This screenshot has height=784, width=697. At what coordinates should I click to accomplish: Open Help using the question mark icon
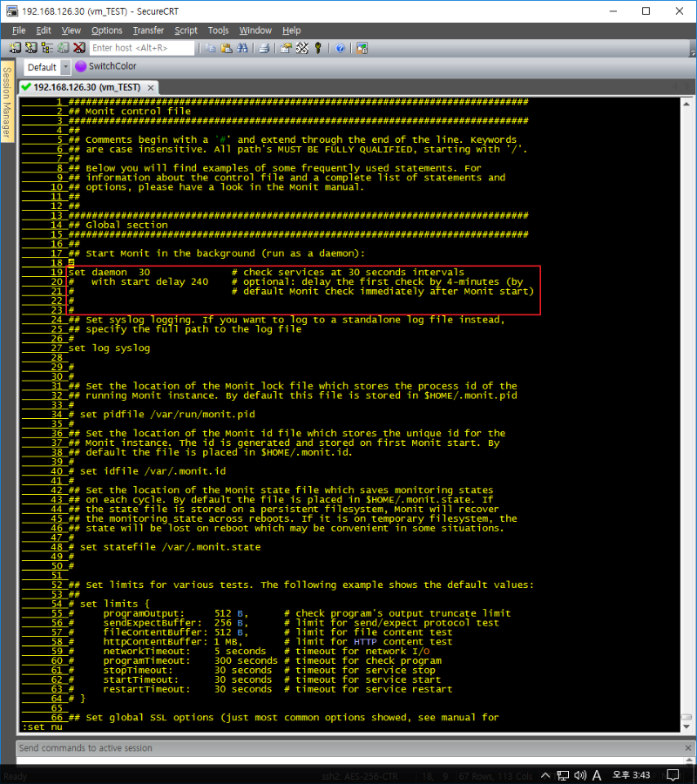340,48
